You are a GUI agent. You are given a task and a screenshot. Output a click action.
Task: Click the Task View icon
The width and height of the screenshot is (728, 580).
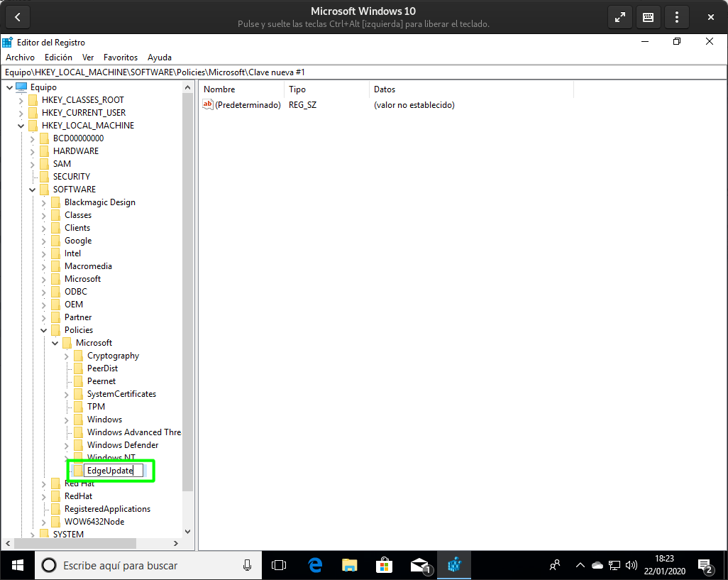(x=279, y=565)
